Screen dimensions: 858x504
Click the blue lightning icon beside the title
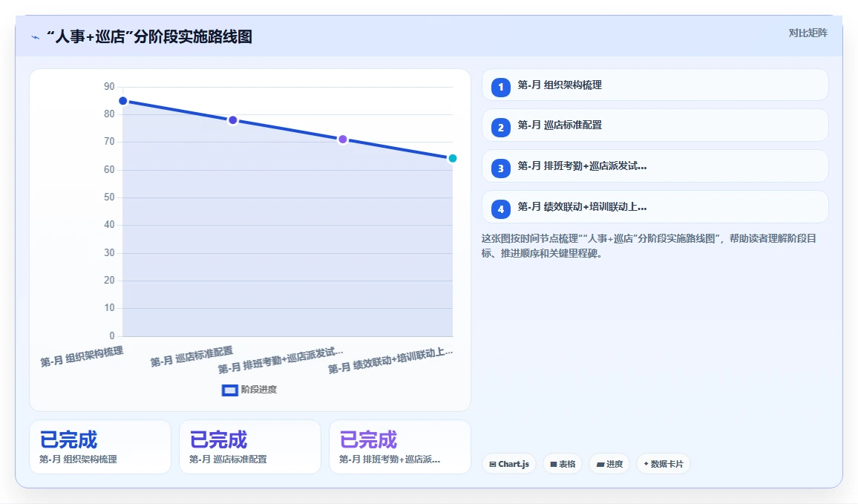click(x=36, y=37)
